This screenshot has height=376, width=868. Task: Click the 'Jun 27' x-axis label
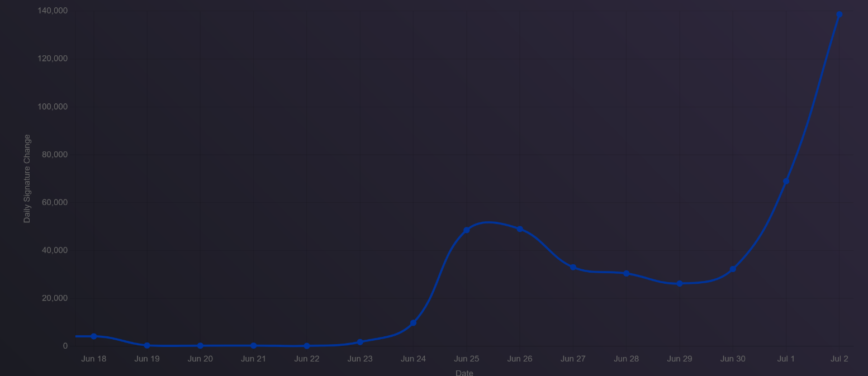pyautogui.click(x=573, y=359)
